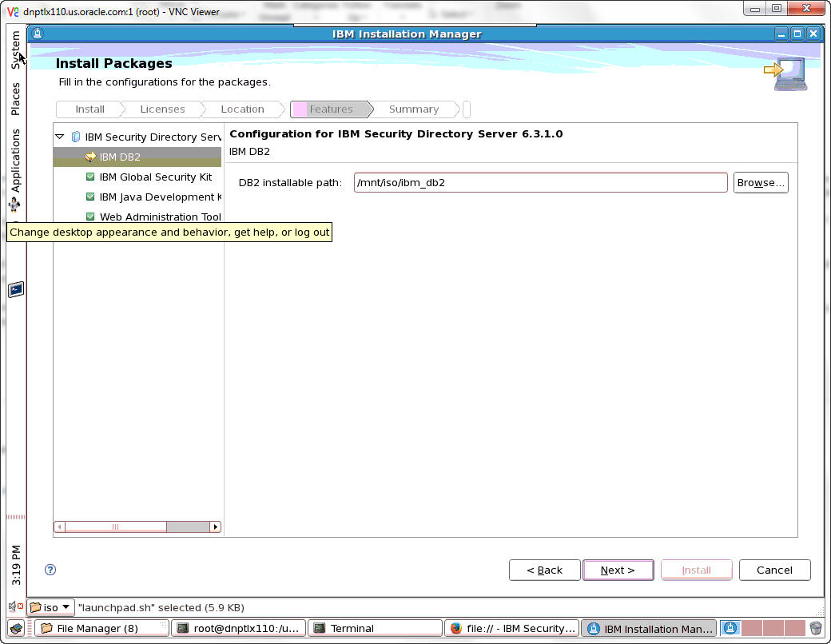Toggle the Web Administration Tool checkbox
Viewport: 831px width, 644px height.
click(x=90, y=217)
